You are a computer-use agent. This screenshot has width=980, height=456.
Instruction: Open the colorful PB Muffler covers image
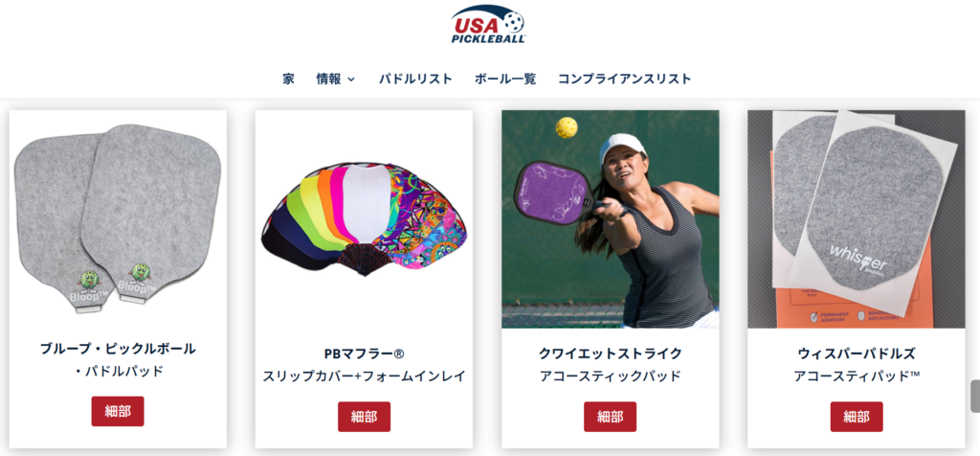coord(364,219)
